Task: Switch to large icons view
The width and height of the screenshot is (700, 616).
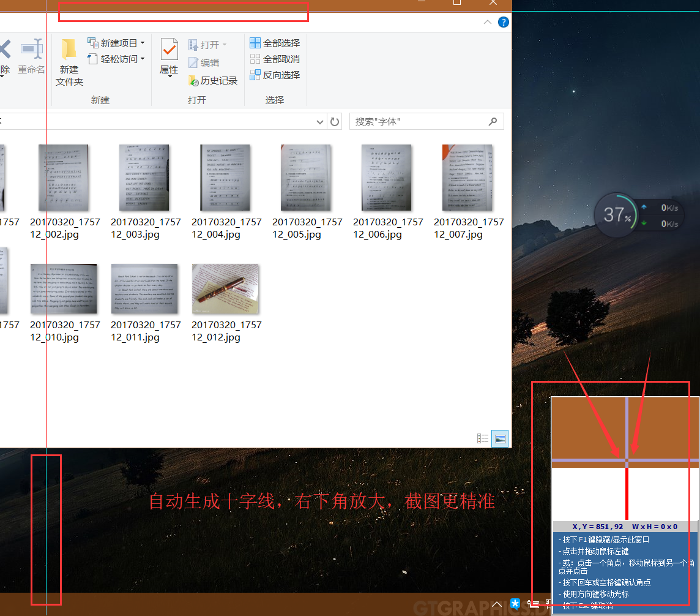Action: 500,438
